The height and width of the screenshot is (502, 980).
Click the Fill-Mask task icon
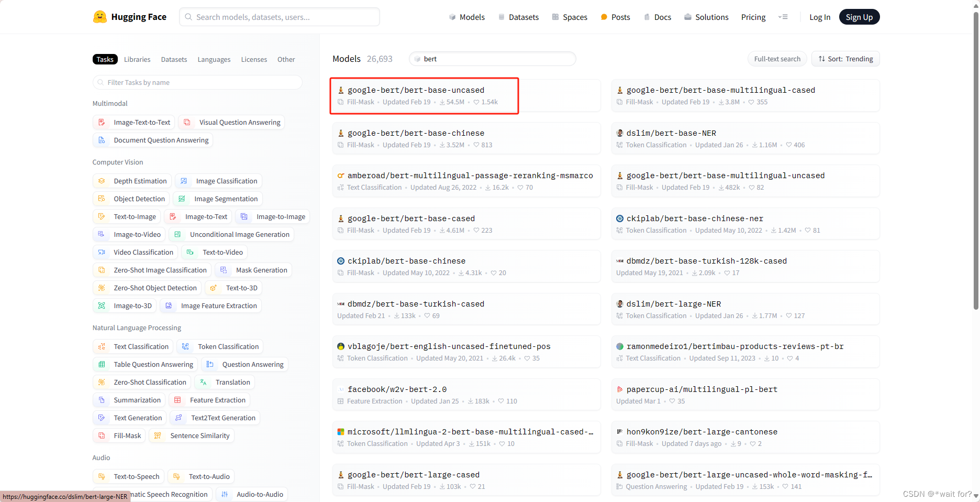point(102,435)
